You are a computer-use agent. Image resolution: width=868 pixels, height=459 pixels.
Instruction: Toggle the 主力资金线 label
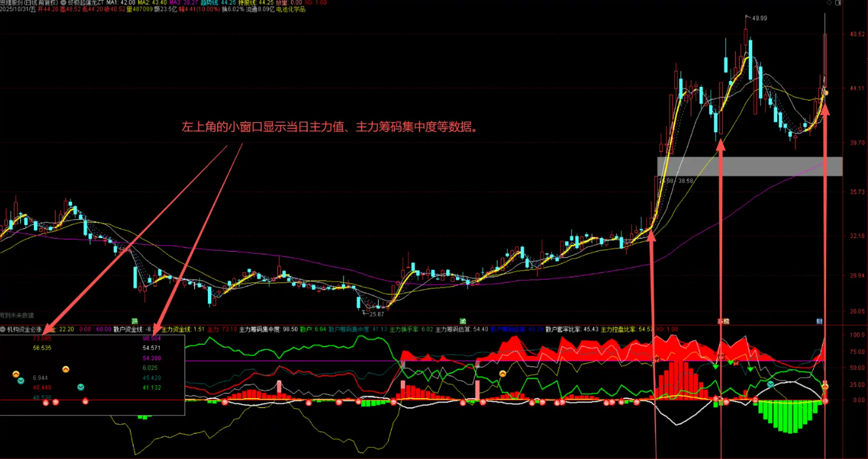coord(175,330)
